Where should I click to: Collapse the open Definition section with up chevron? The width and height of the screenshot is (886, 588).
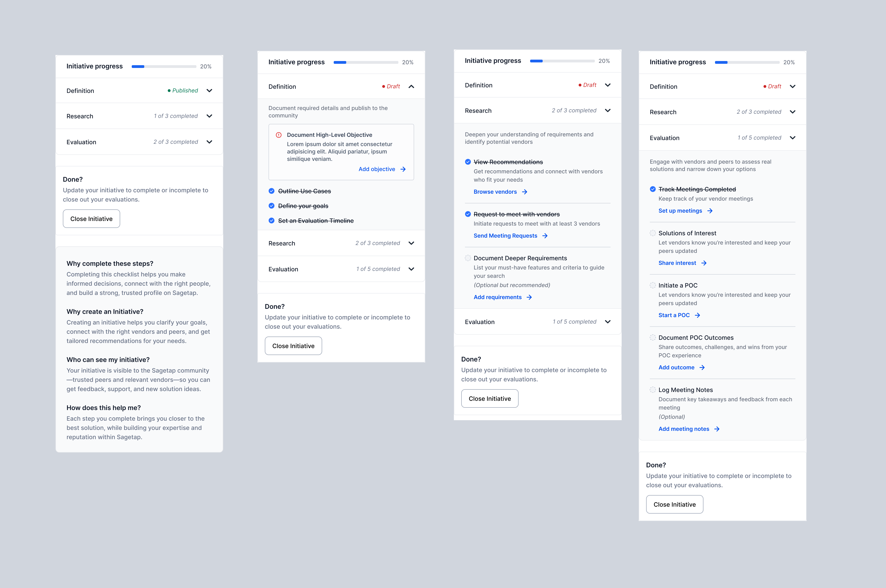[x=411, y=86]
